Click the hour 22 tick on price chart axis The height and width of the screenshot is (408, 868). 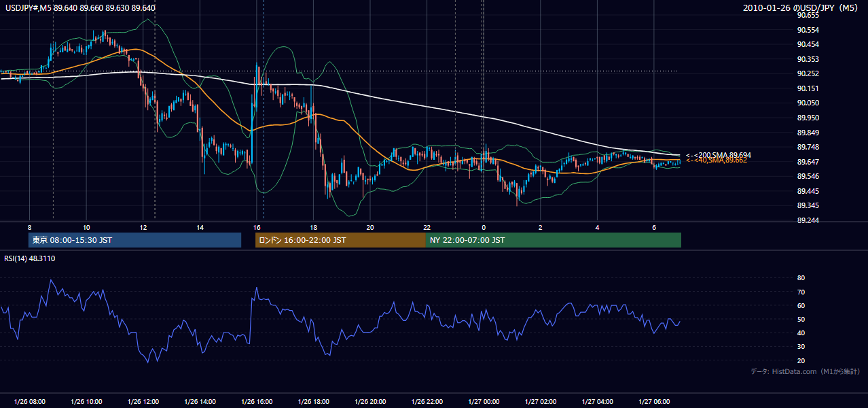(x=427, y=227)
